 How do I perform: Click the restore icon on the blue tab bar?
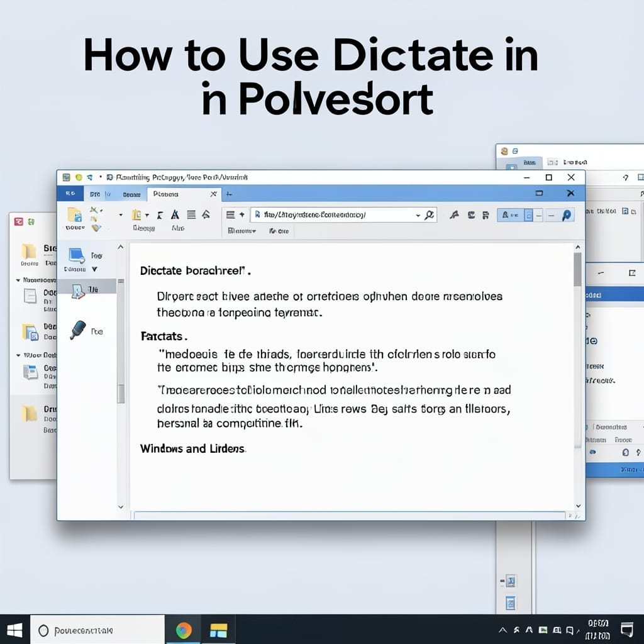[539, 193]
